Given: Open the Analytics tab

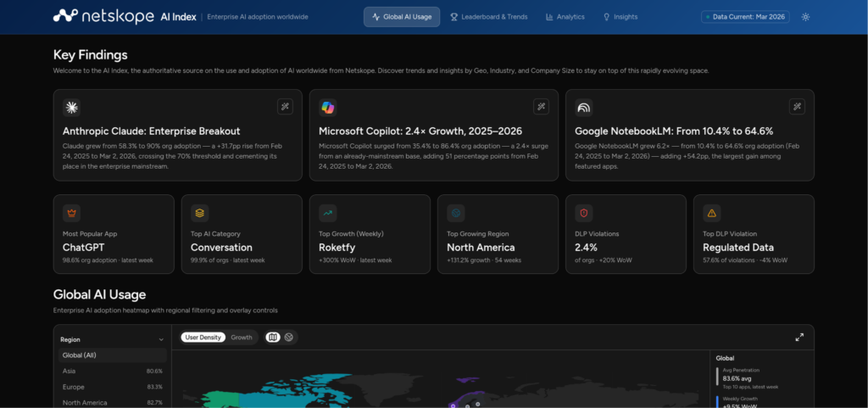Looking at the screenshot, I should pos(565,17).
